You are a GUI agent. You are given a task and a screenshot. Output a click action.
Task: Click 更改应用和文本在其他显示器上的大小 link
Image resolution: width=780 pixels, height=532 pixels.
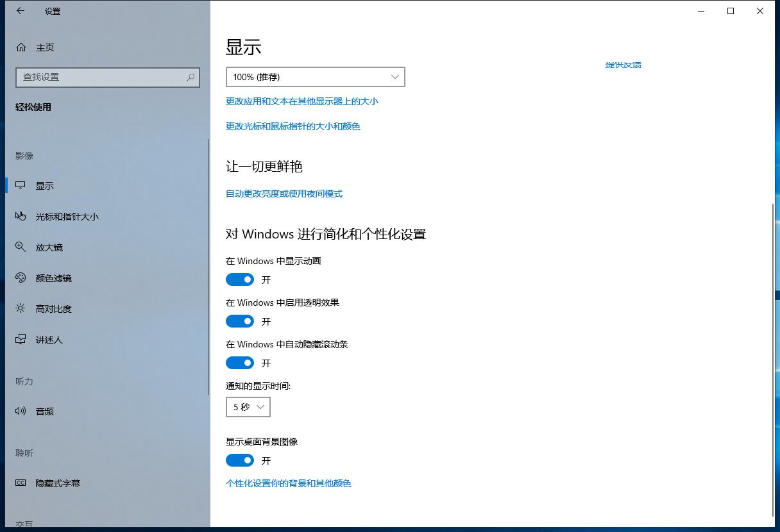coord(302,101)
